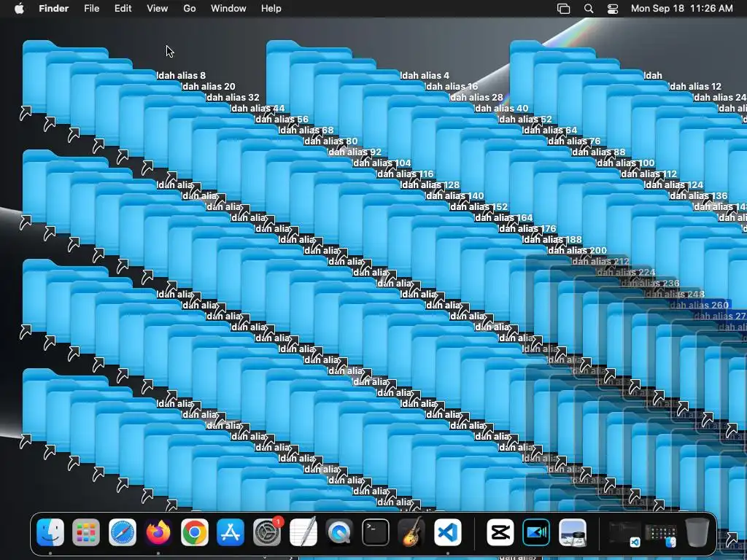Open the camera-and-sound recorder Dock app
The width and height of the screenshot is (747, 560).
coord(536,532)
